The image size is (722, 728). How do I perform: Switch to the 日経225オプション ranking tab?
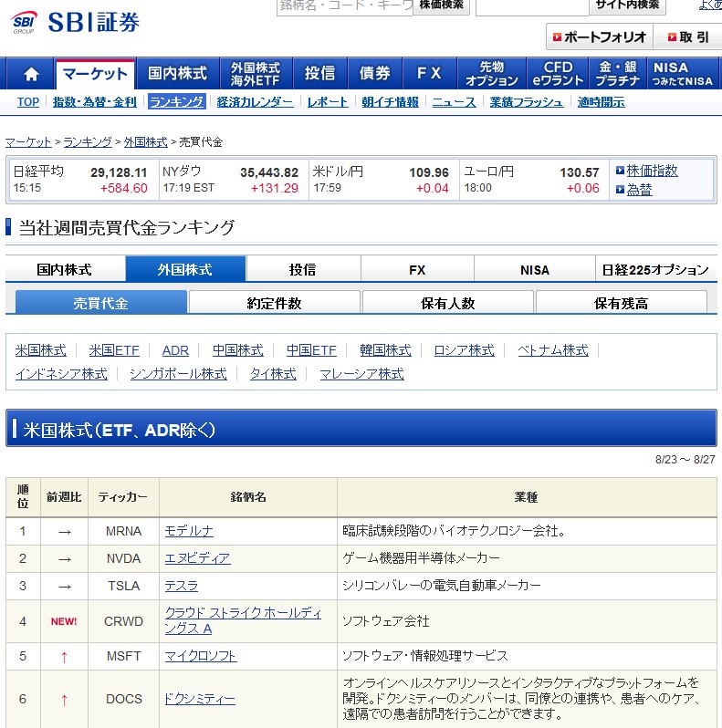(x=655, y=269)
